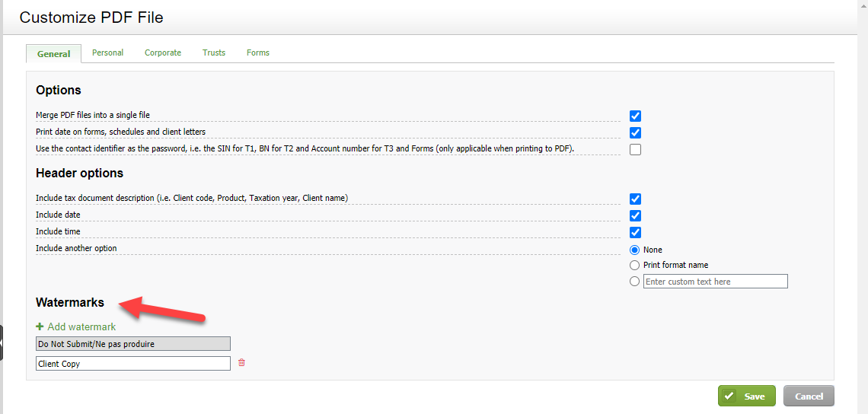Switch to the General tab

(54, 54)
